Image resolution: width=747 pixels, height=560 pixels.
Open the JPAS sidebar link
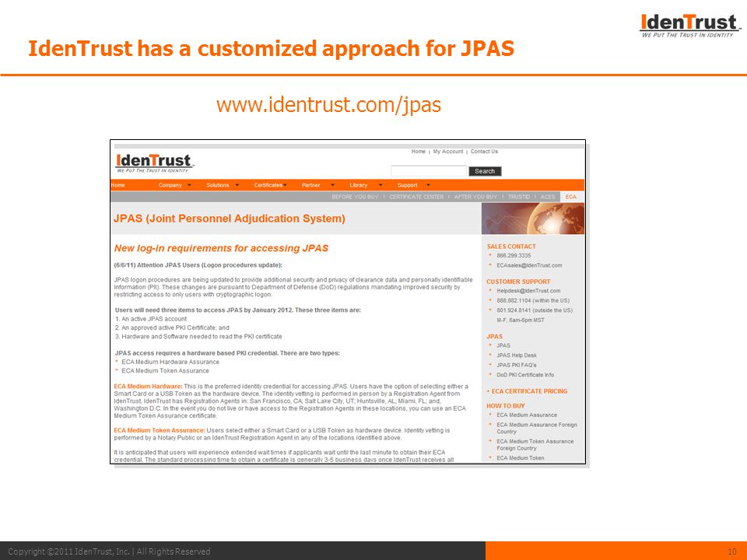[x=503, y=345]
